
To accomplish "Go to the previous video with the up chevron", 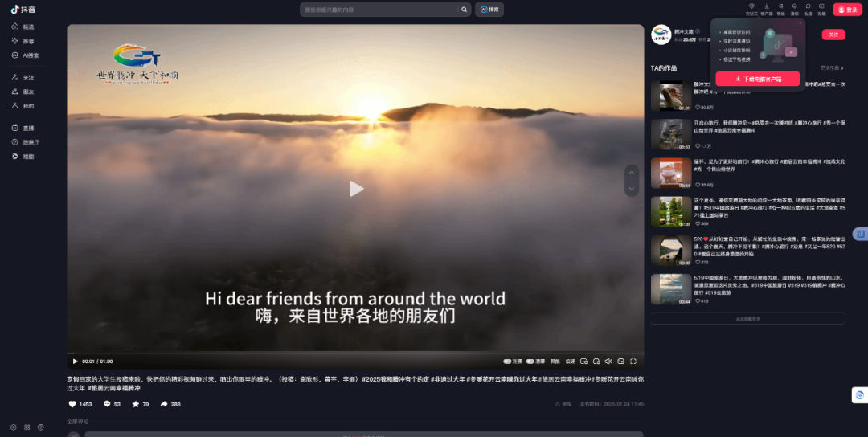I will pos(631,174).
